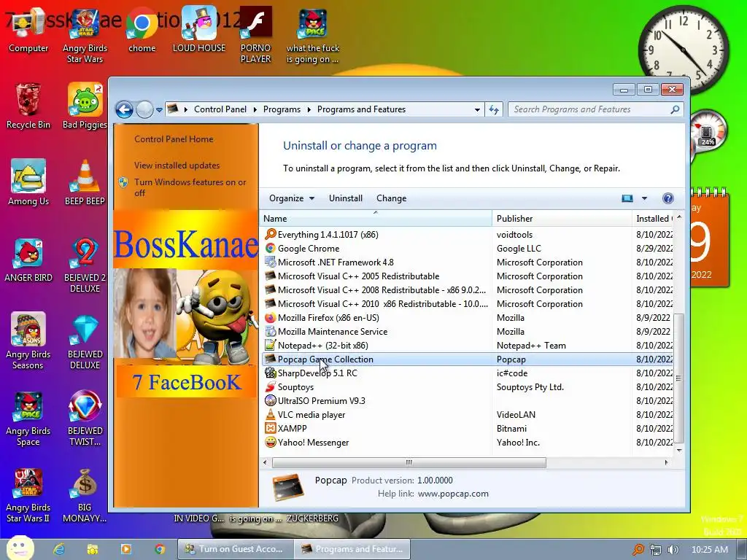Select Mozilla Firefox (x86 en-US) row

coord(468,318)
